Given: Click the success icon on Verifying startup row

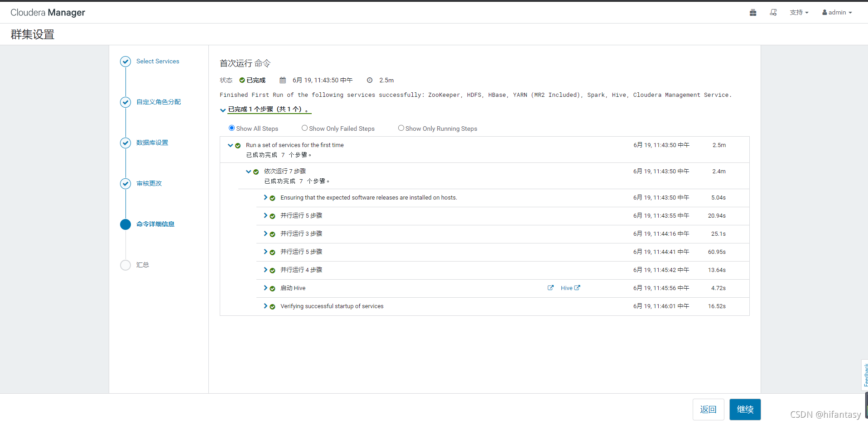Looking at the screenshot, I should coord(272,307).
